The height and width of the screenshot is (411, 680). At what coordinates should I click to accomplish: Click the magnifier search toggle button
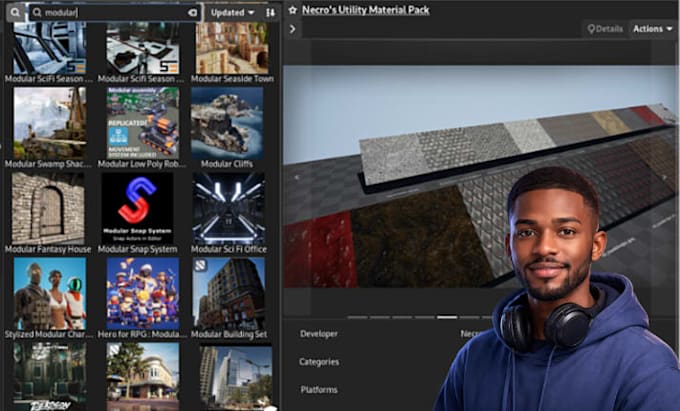15,13
